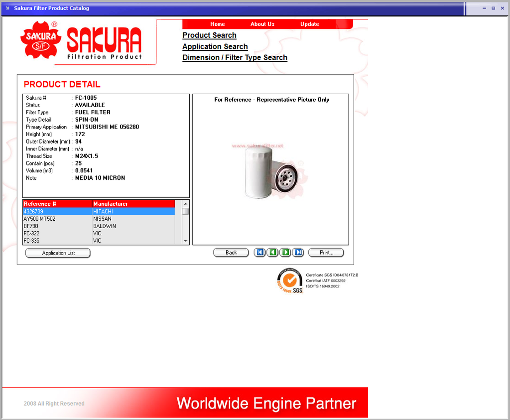Screen dimensions: 510x420
Task: Minimize the catalog window
Action: pos(484,8)
